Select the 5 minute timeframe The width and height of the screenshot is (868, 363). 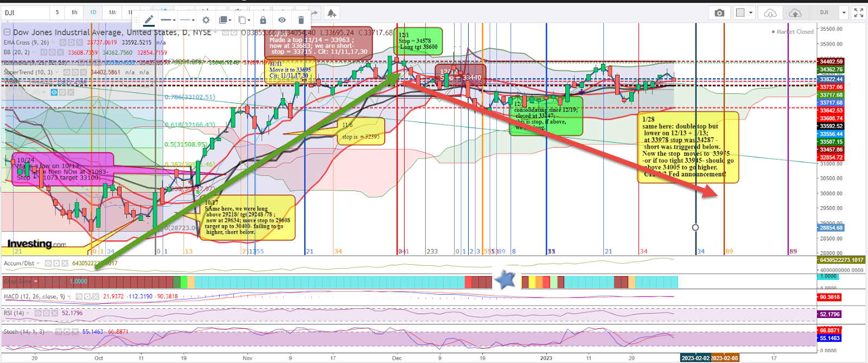coord(57,12)
